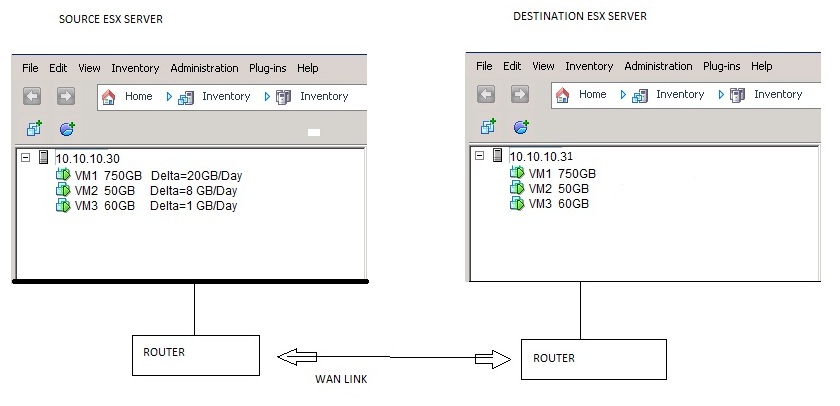Viewport: 840px width, 406px height.
Task: Expand arrow after Home in source breadcrumb
Action: coord(169,97)
